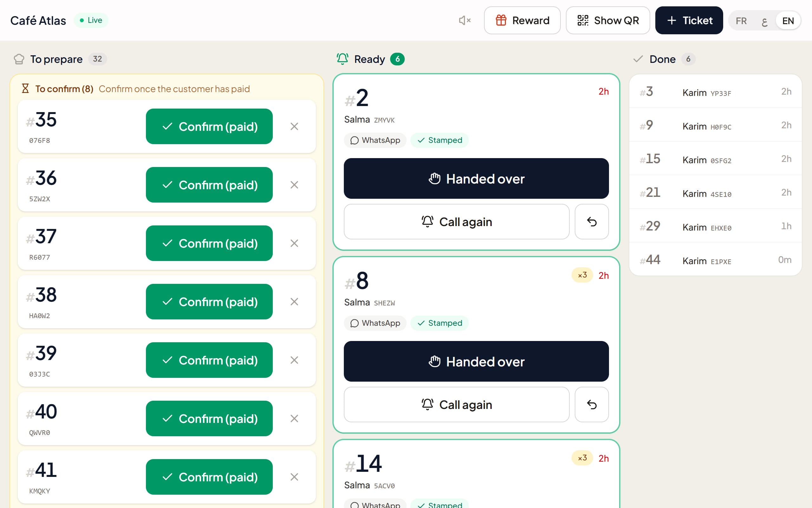Open done ticket #15 Karim

pos(715,158)
